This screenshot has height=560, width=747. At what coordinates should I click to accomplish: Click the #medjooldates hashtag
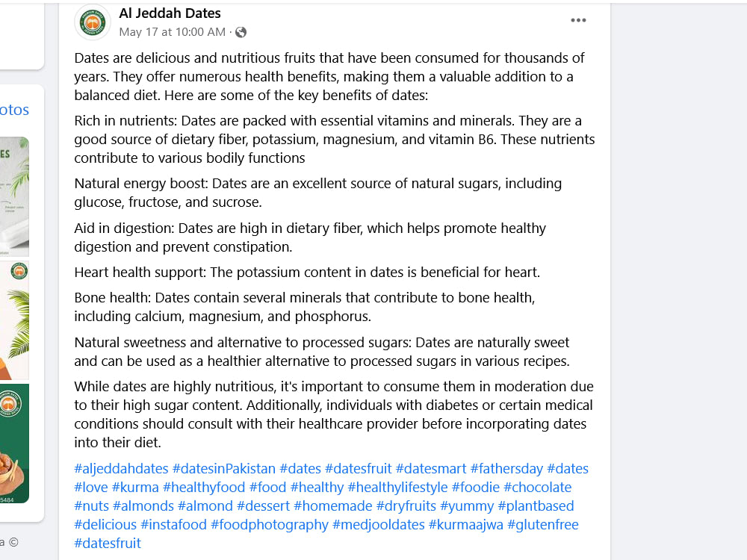pos(379,524)
